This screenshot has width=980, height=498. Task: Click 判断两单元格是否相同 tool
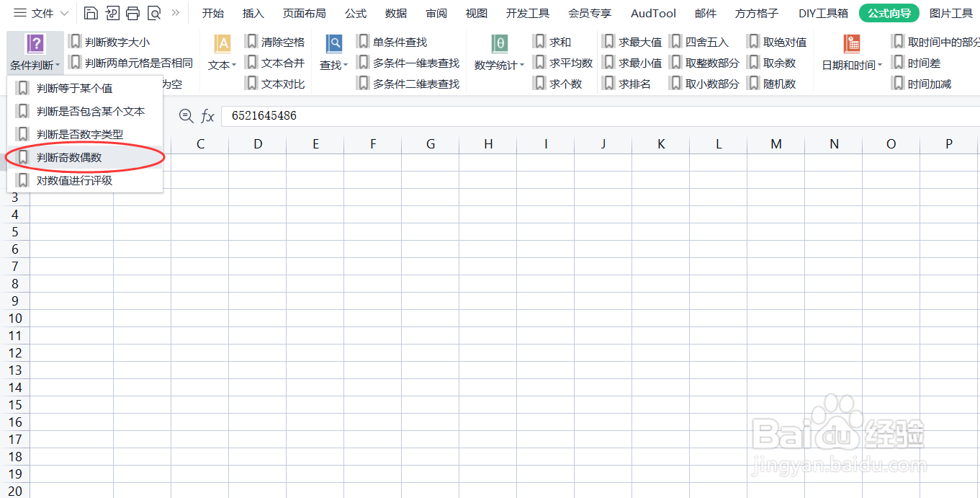click(x=131, y=63)
